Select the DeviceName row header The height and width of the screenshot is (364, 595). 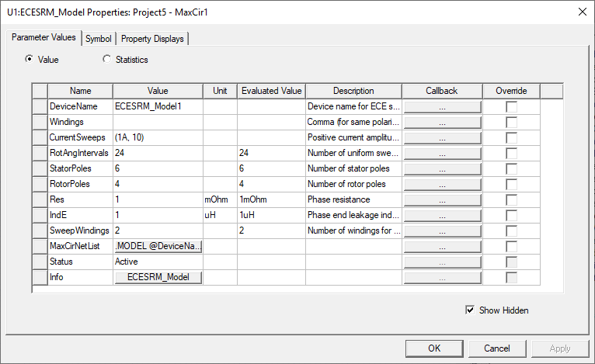coord(40,106)
